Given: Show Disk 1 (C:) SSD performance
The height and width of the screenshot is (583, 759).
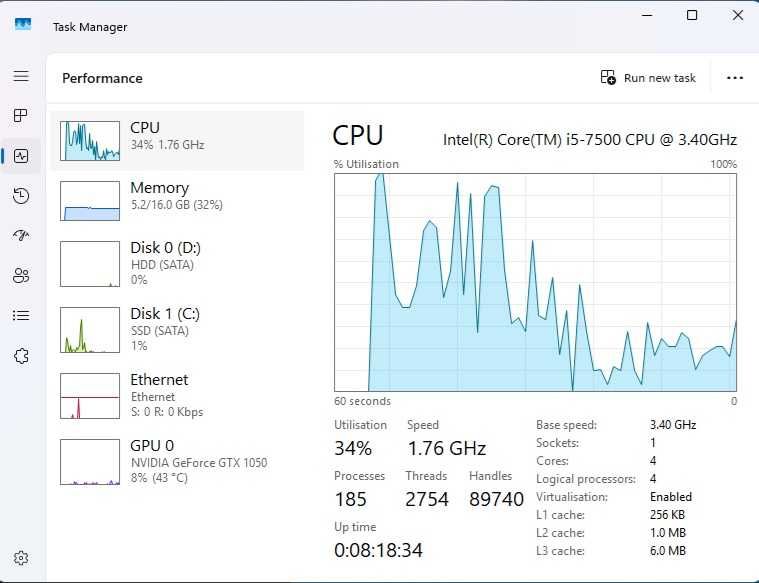Looking at the screenshot, I should (178, 329).
